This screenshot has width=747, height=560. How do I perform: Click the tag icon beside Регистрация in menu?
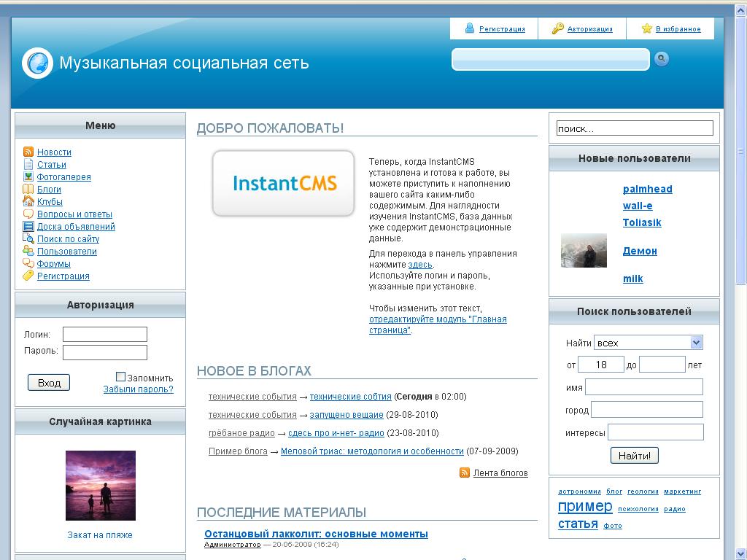[x=28, y=276]
